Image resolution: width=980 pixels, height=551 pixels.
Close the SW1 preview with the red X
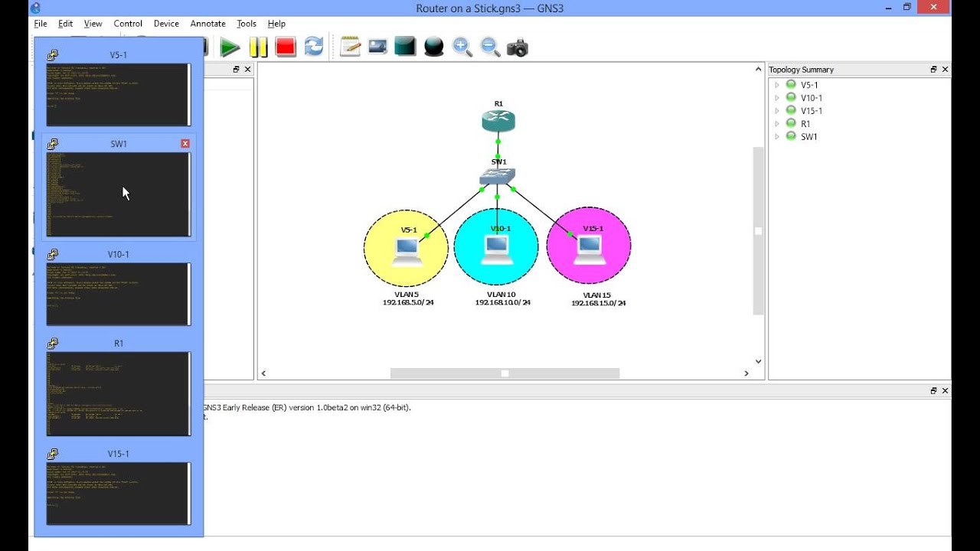click(x=185, y=143)
